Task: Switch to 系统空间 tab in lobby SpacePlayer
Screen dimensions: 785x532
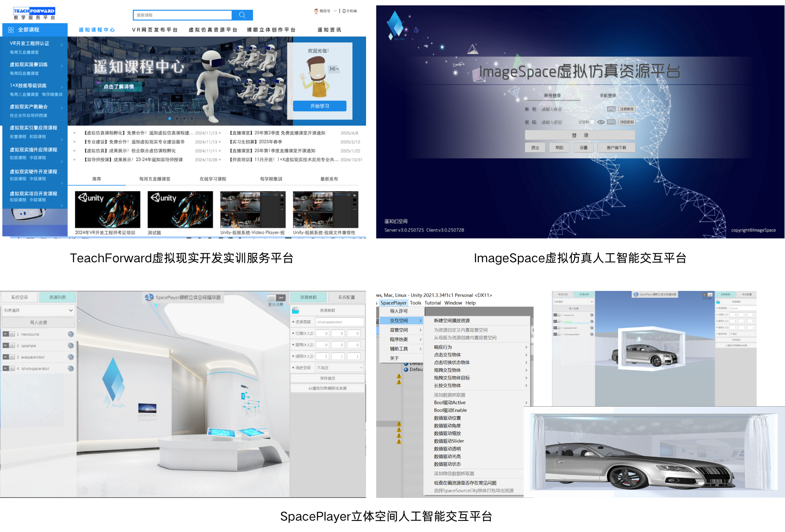Action: [x=19, y=297]
